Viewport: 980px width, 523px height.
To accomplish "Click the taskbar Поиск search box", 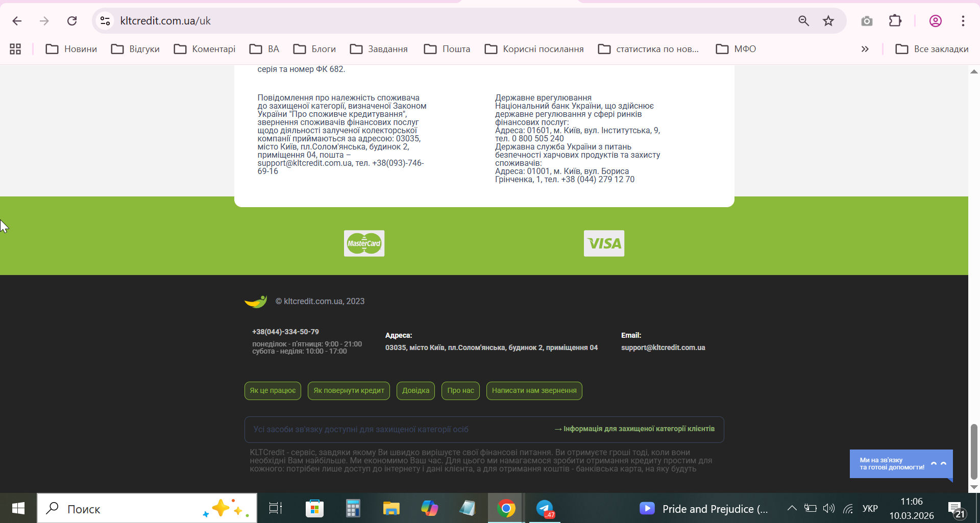I will click(147, 508).
